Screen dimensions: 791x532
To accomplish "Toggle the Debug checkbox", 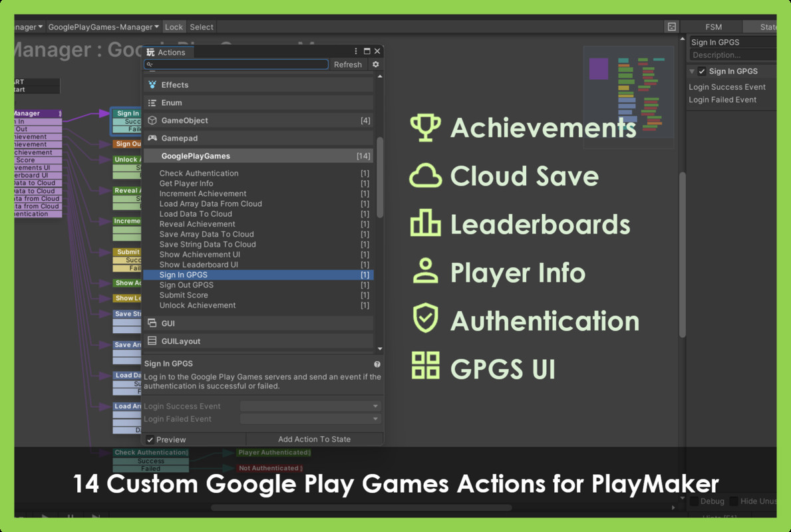I will [x=694, y=501].
